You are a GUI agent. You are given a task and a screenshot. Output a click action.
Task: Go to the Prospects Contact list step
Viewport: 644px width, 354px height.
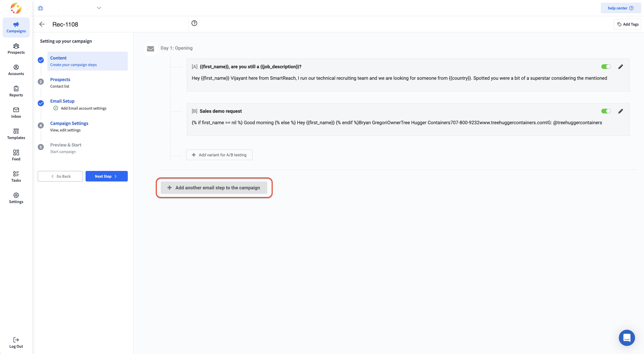60,80
